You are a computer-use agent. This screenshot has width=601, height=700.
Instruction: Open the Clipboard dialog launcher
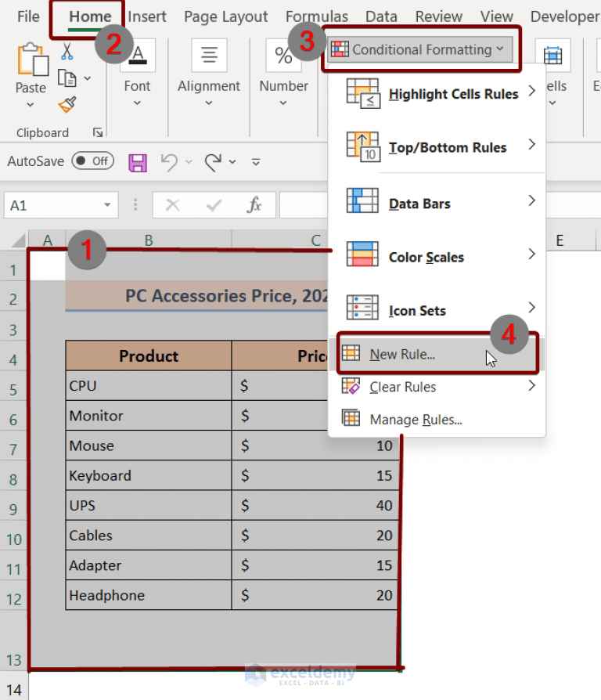coord(98,132)
